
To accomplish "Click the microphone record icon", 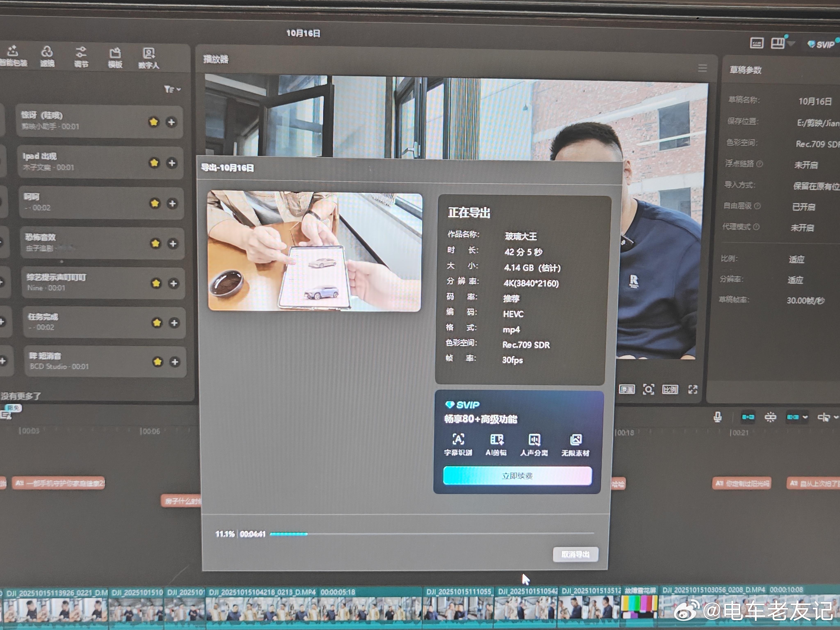I will point(717,417).
